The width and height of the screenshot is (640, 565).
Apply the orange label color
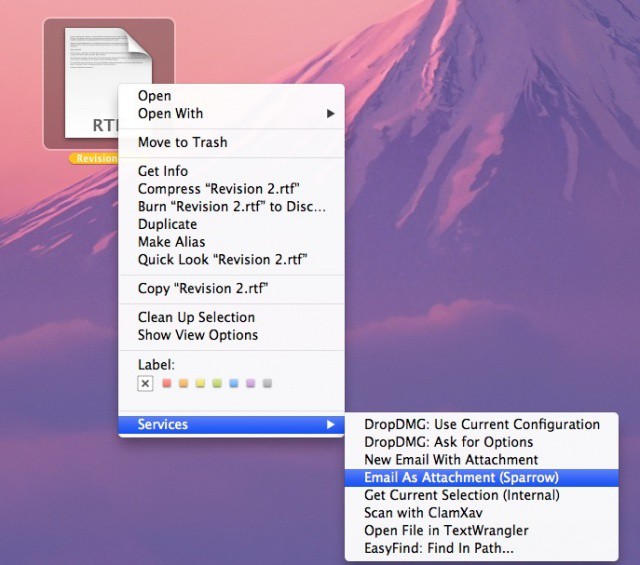click(x=183, y=383)
